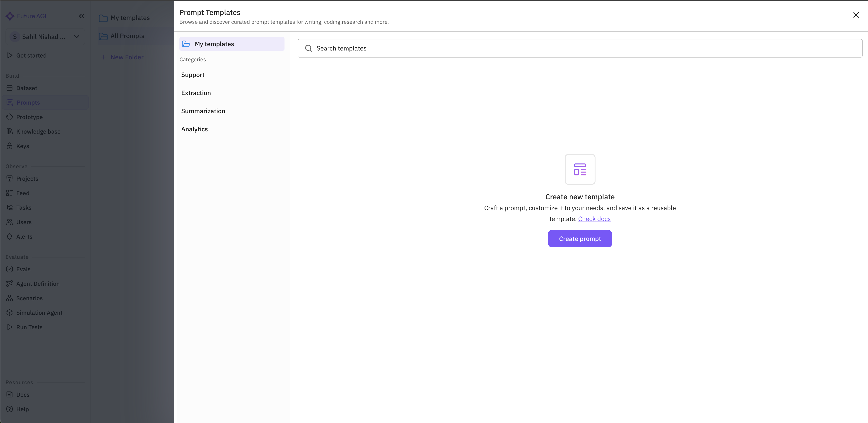Viewport: 868px width, 423px height.
Task: Select the Keys sidebar icon
Action: click(x=10, y=146)
